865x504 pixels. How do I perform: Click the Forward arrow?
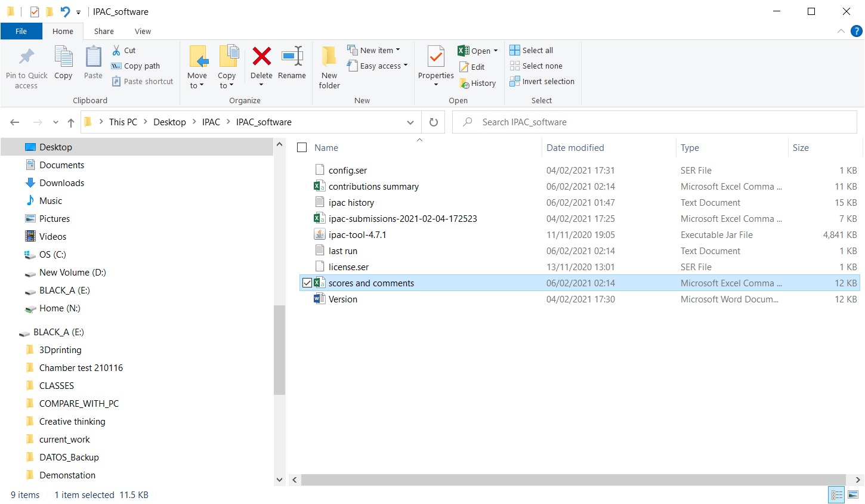(38, 122)
